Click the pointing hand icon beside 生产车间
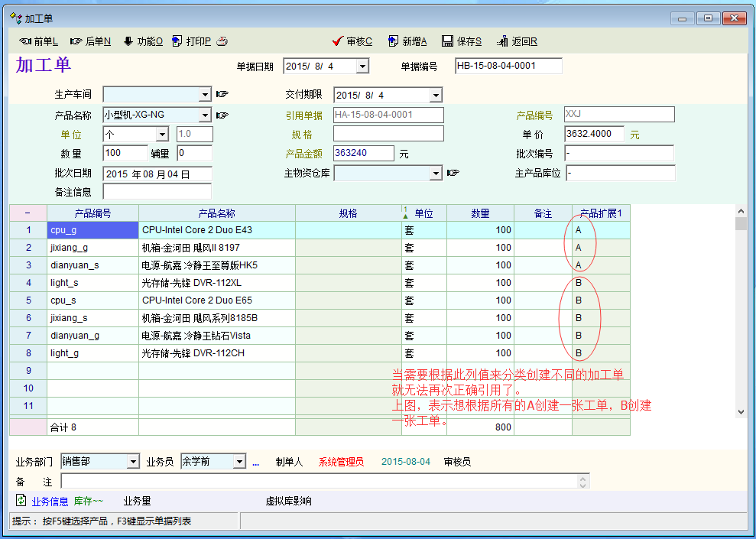Viewport: 756px width, 539px height. 222,95
